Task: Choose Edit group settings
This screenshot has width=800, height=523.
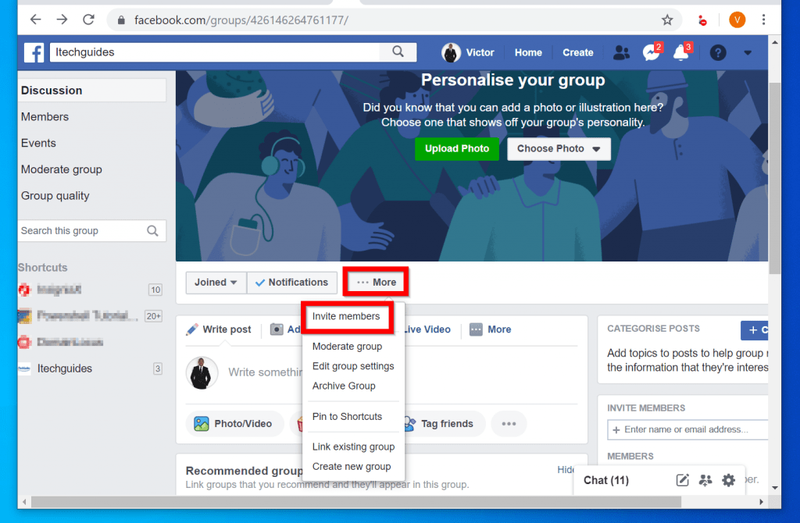Action: click(x=353, y=366)
